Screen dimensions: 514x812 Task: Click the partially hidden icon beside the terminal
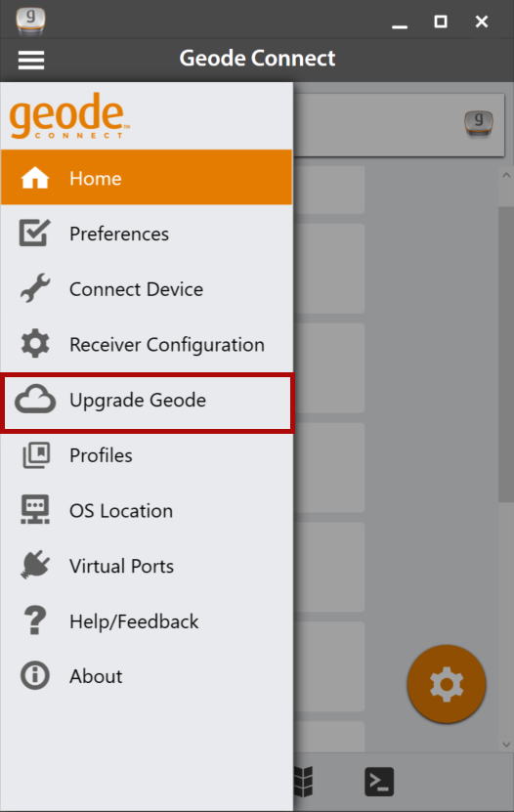[303, 782]
